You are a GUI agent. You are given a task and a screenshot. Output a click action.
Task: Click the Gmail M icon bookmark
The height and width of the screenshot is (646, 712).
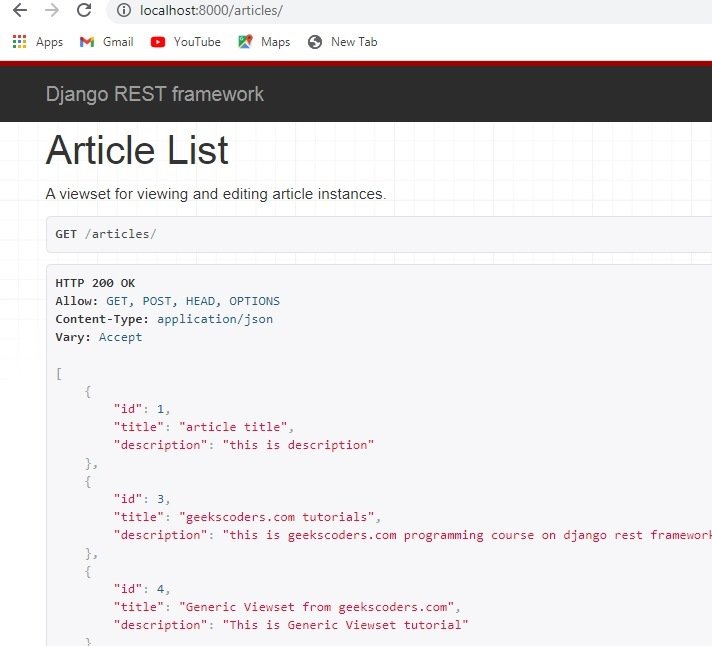point(87,42)
